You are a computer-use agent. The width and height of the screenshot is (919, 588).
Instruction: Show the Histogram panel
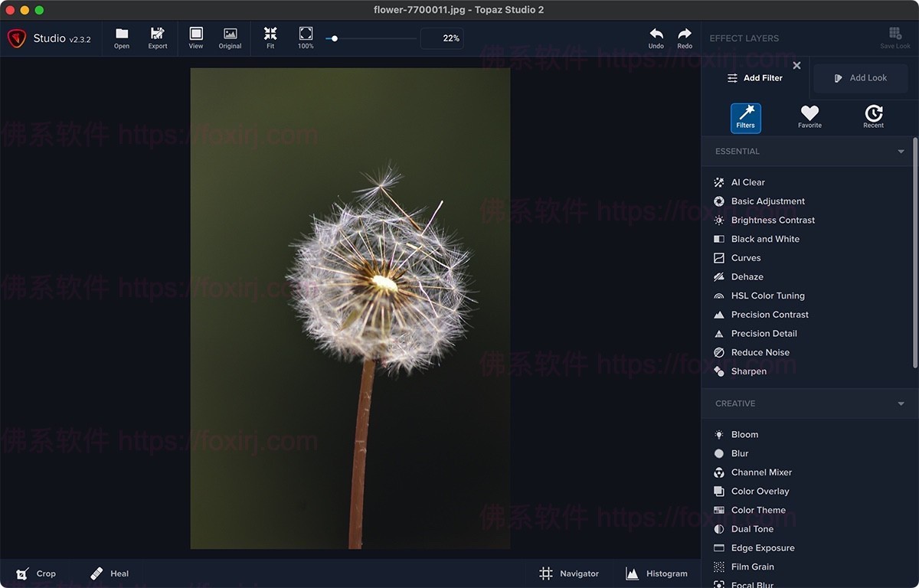click(656, 573)
